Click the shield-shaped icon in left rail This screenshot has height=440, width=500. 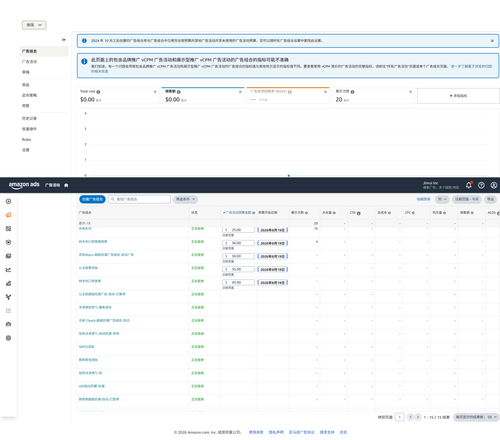8,242
